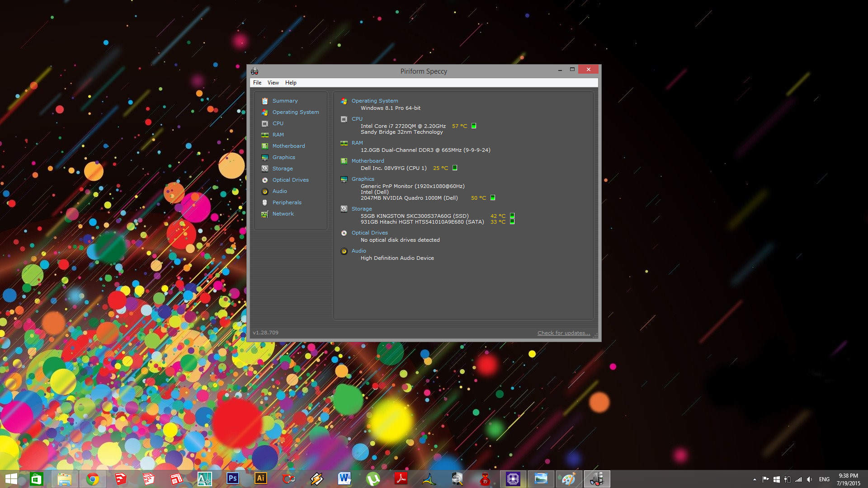
Task: Open uTorrent from the taskbar
Action: [x=373, y=479]
